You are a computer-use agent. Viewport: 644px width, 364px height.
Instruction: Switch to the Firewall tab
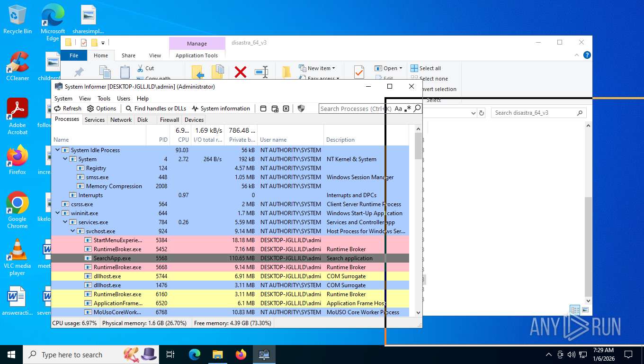point(169,120)
